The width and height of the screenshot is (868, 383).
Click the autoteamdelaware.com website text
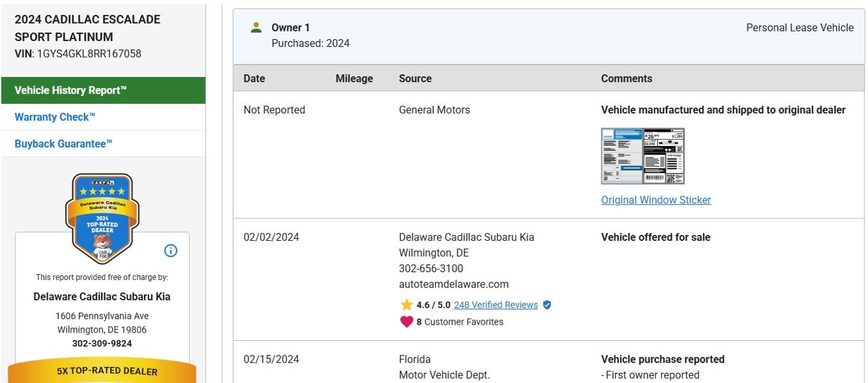[453, 284]
